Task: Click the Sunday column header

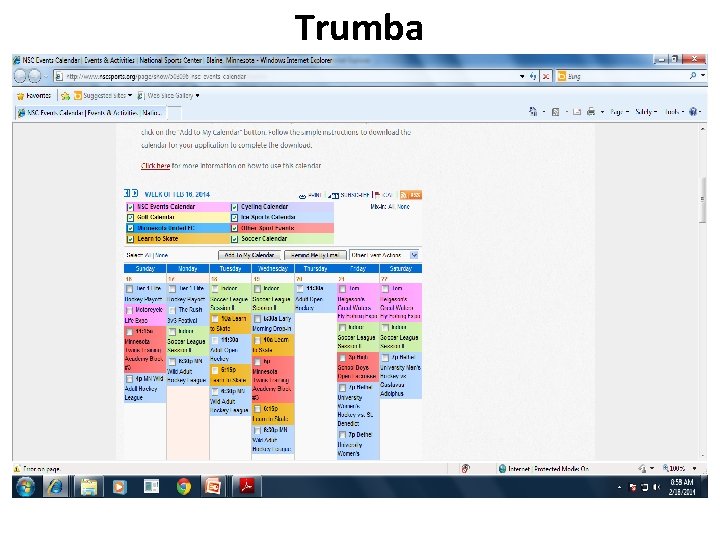Action: tap(145, 269)
